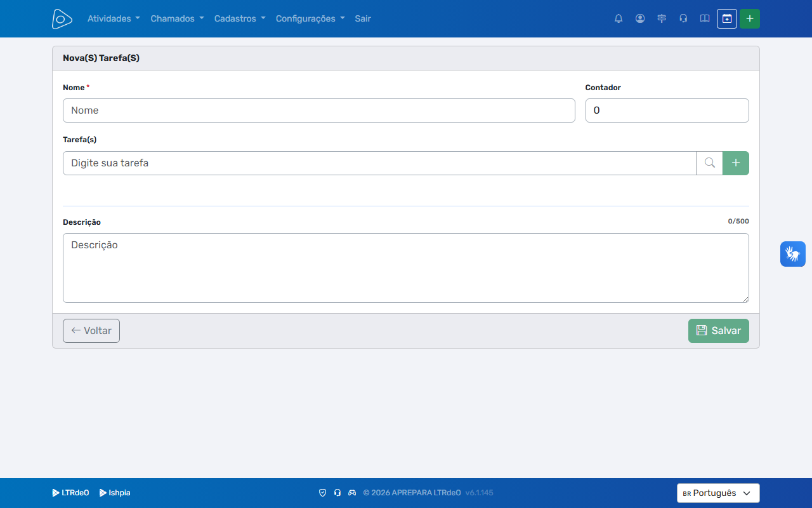This screenshot has height=508, width=812.
Task: Click the calendar plus icon button
Action: pos(727,18)
